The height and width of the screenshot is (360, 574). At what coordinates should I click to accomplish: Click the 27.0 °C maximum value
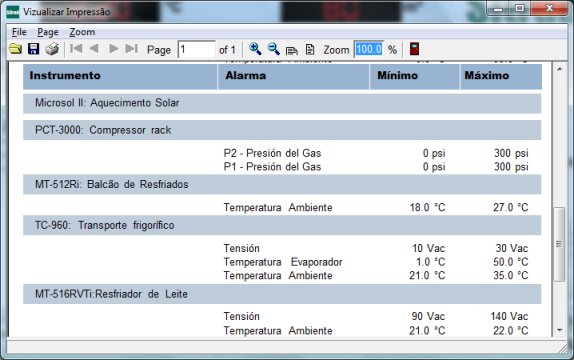(511, 208)
